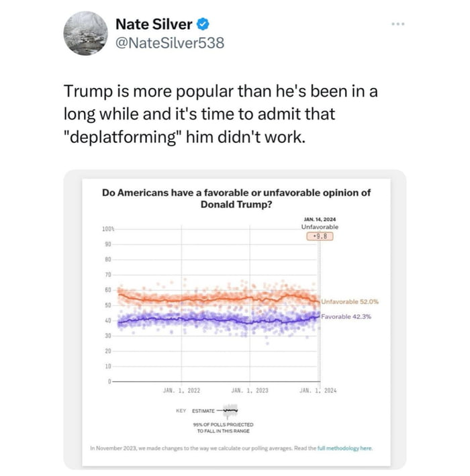Click the JAN. 1, 2024 axis marker

click(319, 389)
